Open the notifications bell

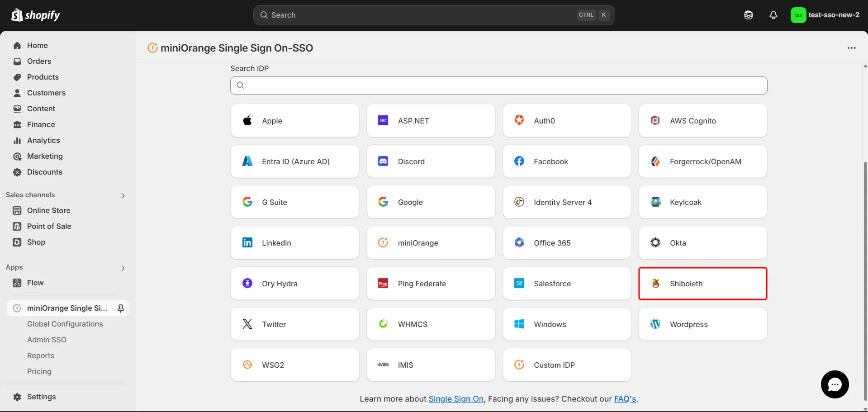tap(773, 15)
